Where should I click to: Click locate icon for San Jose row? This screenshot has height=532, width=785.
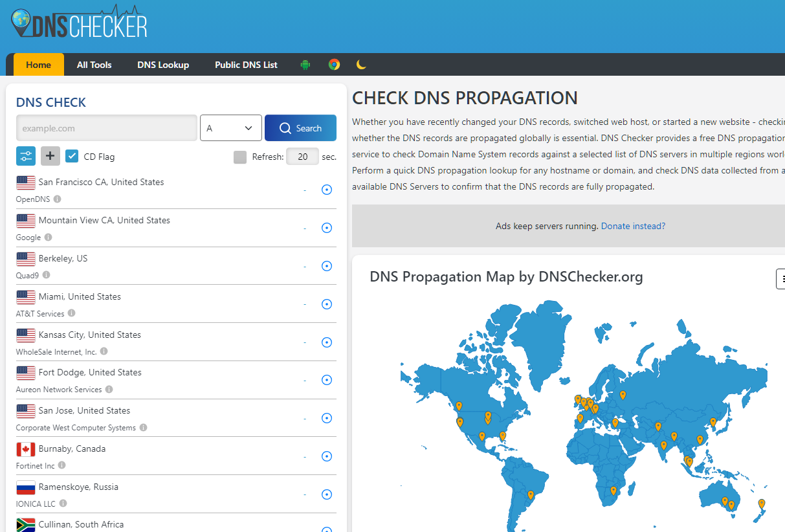pos(327,418)
